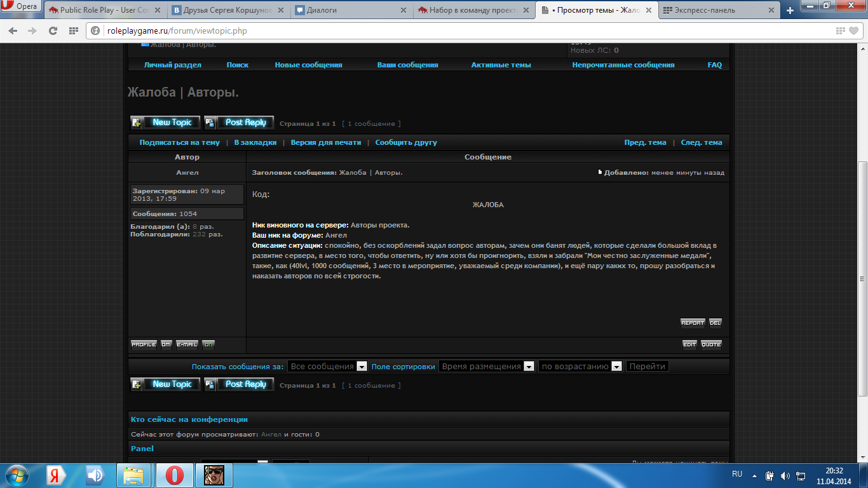
Task: Click Ангел in forum viewers list
Action: 271,435
